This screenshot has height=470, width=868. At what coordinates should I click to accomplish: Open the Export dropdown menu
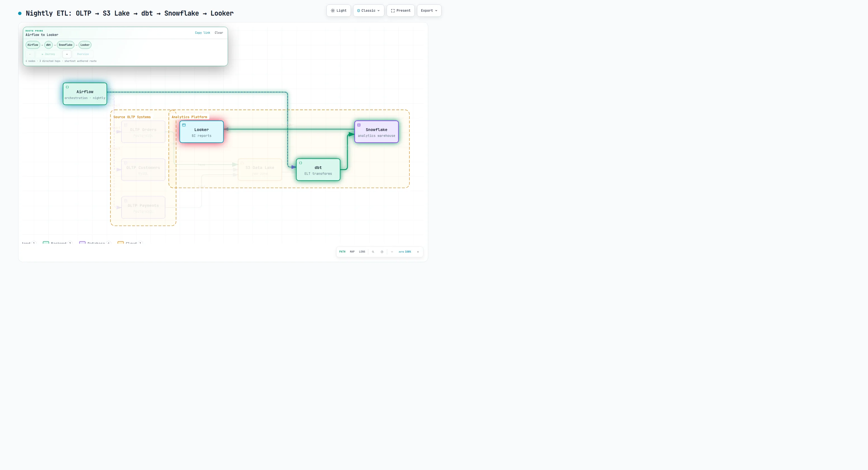pyautogui.click(x=429, y=10)
